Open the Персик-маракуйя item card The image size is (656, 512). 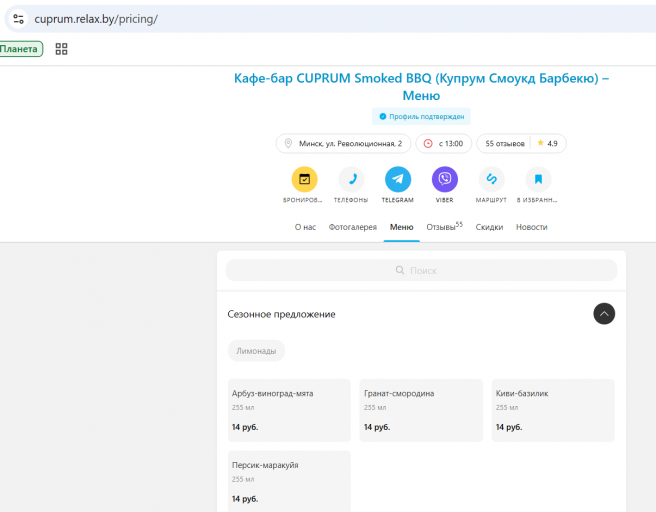point(289,481)
